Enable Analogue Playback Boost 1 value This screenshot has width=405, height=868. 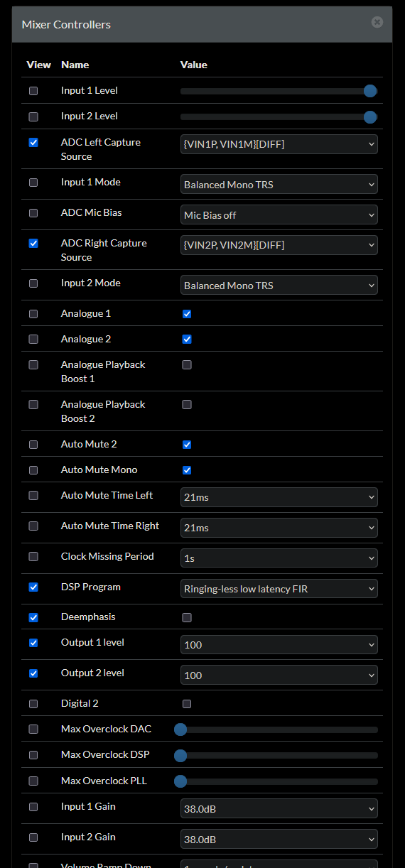187,365
